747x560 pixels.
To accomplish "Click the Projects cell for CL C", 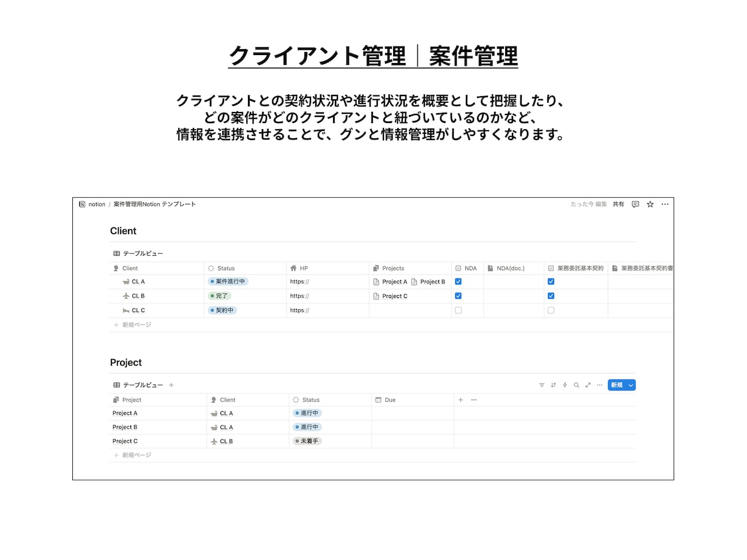I will pyautogui.click(x=410, y=310).
